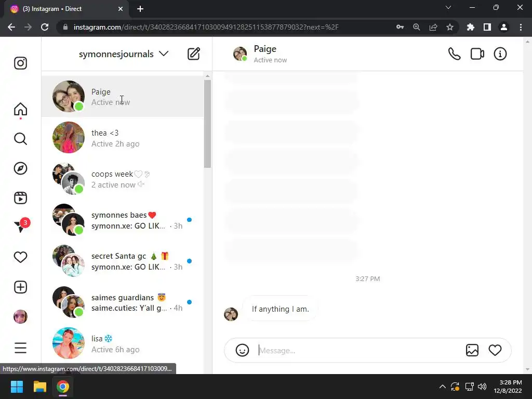Toggle Chrome side panel
The height and width of the screenshot is (399, 532).
click(x=487, y=27)
